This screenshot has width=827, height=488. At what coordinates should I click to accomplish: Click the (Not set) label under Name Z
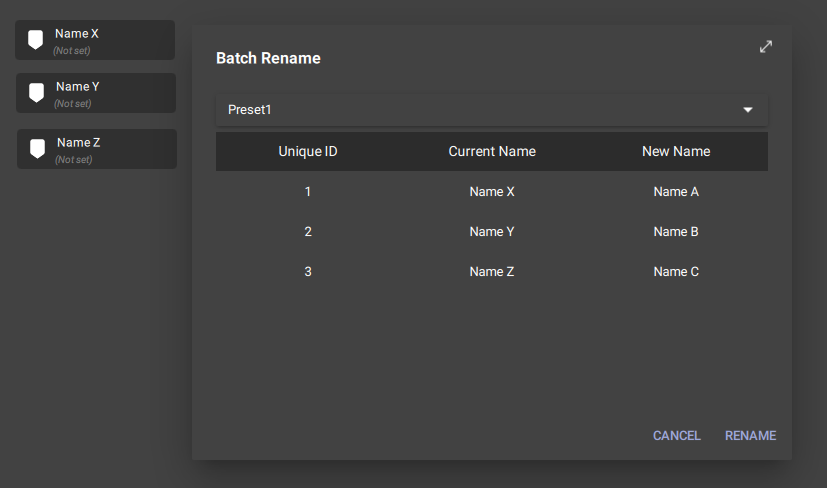pyautogui.click(x=74, y=159)
